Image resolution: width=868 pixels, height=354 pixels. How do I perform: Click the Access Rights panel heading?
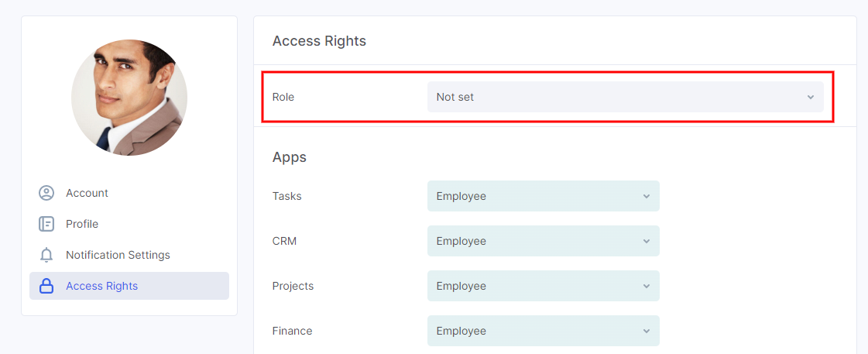320,41
